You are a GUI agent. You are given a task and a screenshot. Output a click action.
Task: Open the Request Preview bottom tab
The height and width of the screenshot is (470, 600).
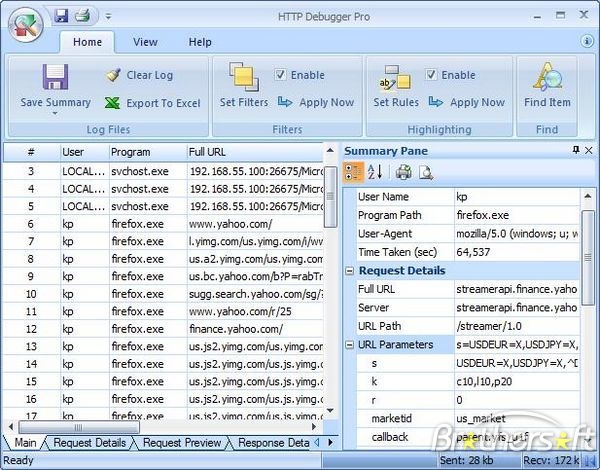182,443
